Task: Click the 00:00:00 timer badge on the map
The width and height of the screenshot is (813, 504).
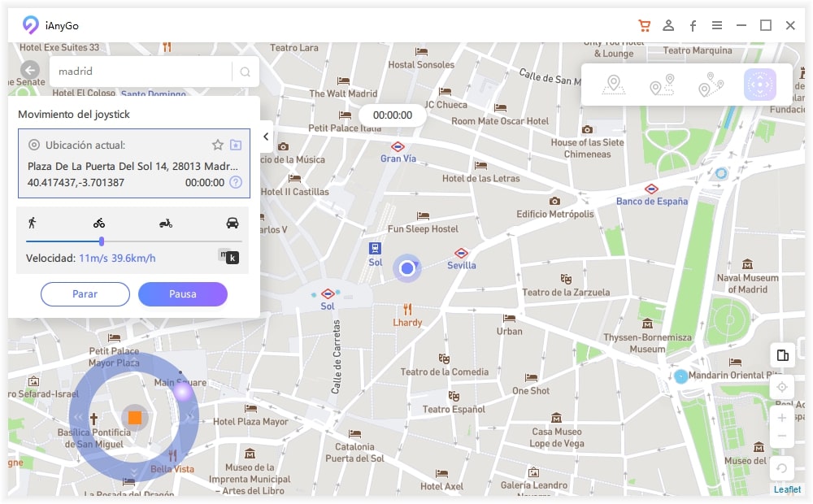Action: click(393, 115)
